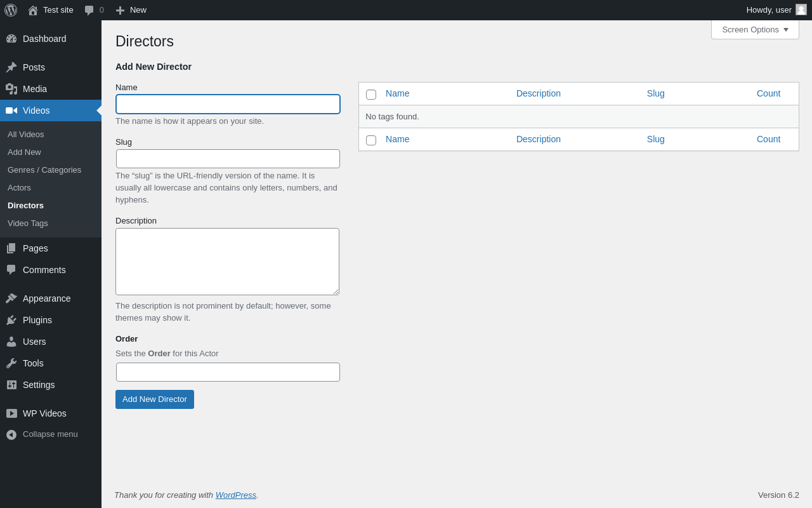
Task: Open the Appearance menu label
Action: click(47, 298)
